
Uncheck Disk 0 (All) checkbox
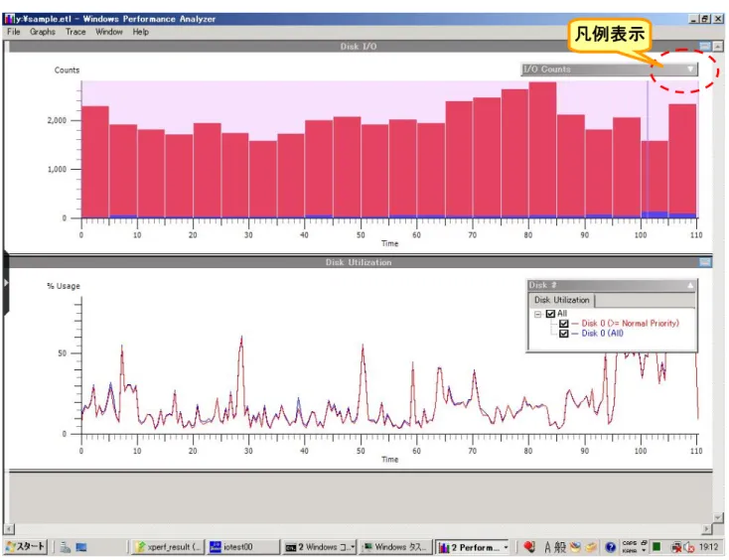[563, 334]
